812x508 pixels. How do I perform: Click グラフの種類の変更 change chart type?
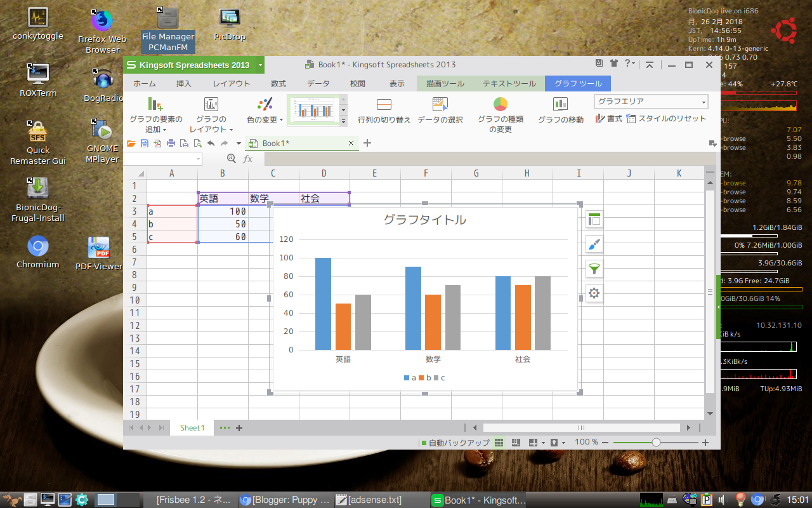(x=500, y=114)
